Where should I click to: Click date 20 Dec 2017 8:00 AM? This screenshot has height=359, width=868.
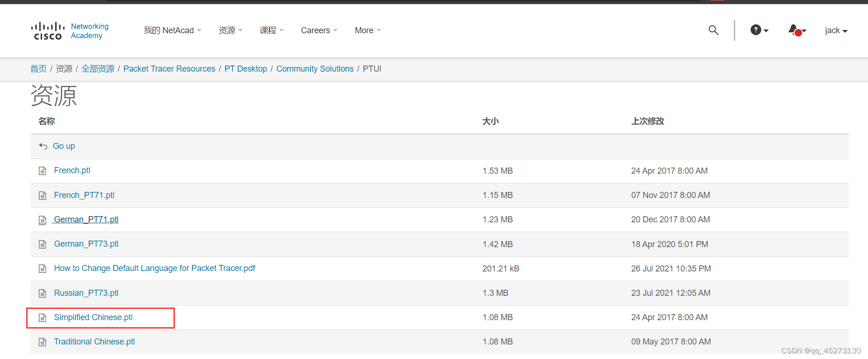click(x=671, y=220)
